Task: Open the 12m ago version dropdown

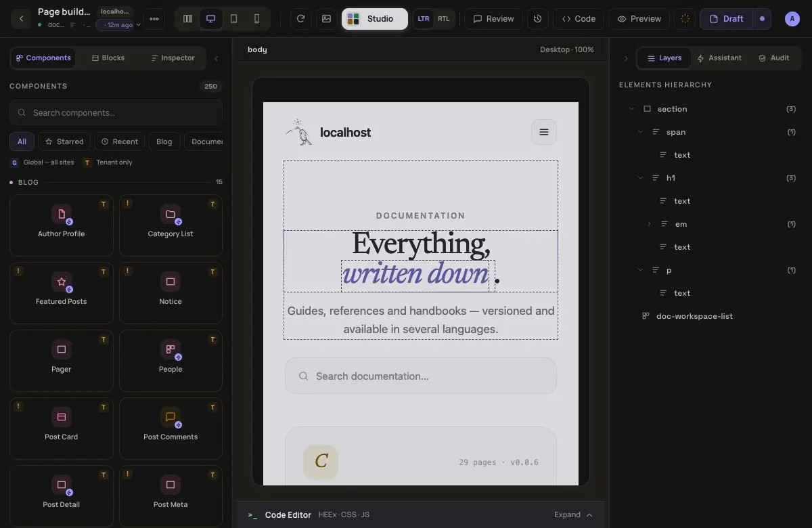Action: pos(118,25)
